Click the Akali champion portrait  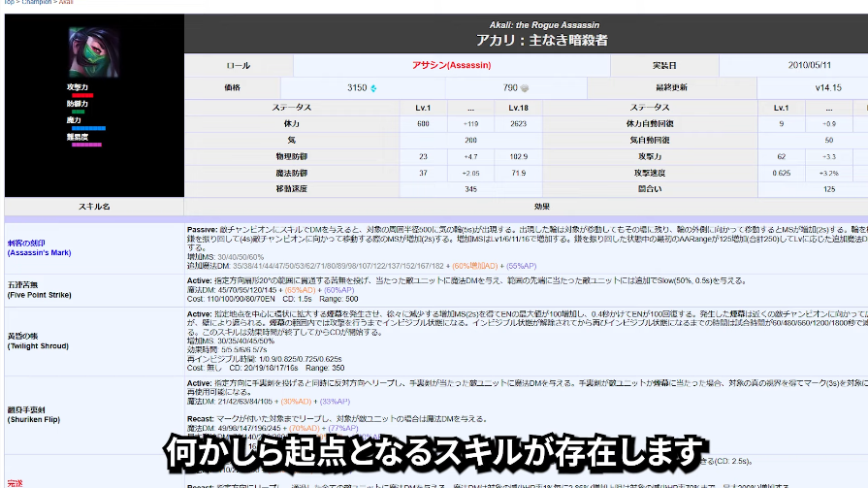pos(94,52)
